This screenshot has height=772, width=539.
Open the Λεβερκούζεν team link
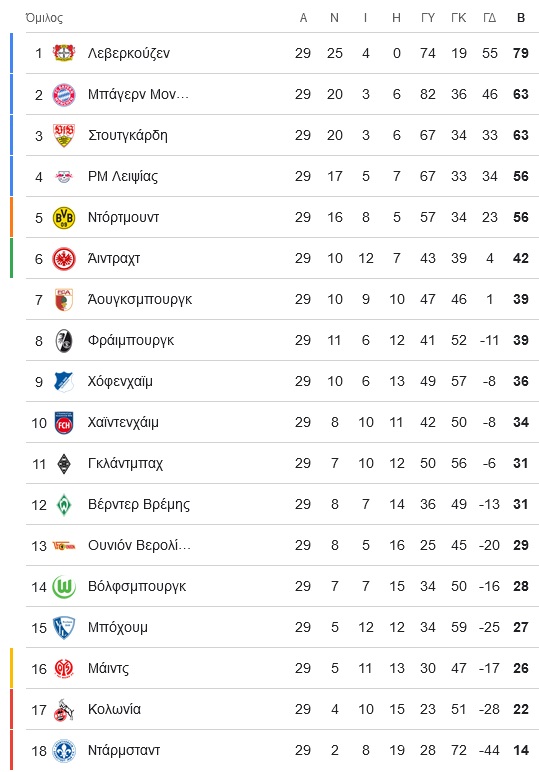(x=129, y=53)
